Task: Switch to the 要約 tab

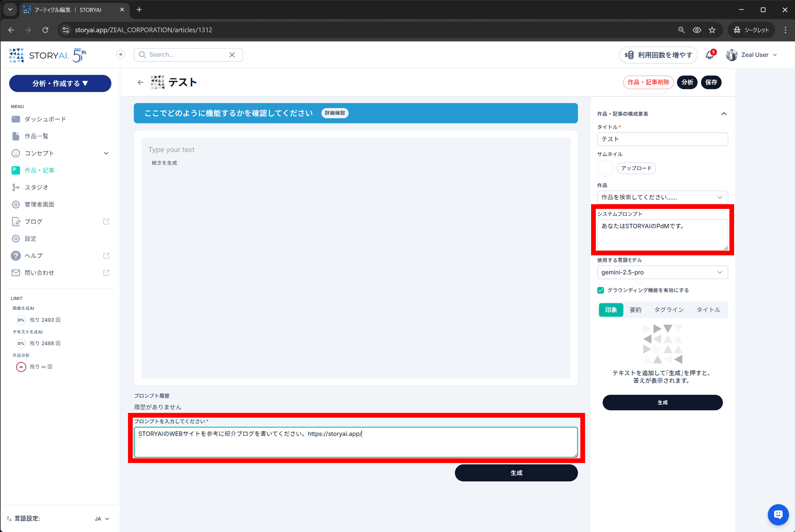Action: click(635, 310)
